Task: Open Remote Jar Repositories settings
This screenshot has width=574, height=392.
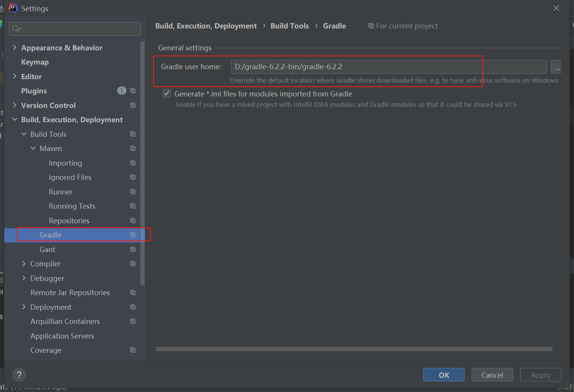Action: [x=70, y=293]
